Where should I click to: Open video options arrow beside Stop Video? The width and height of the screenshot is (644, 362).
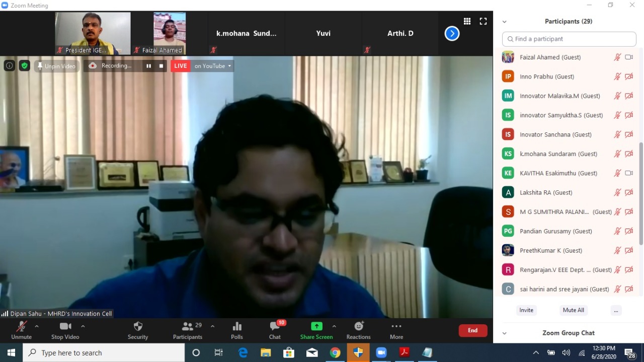pos(83,326)
